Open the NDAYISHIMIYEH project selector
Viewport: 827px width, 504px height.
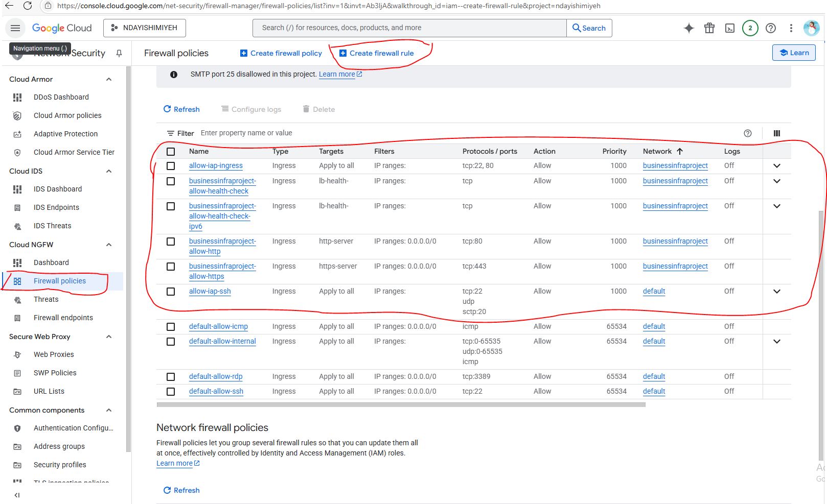click(145, 28)
